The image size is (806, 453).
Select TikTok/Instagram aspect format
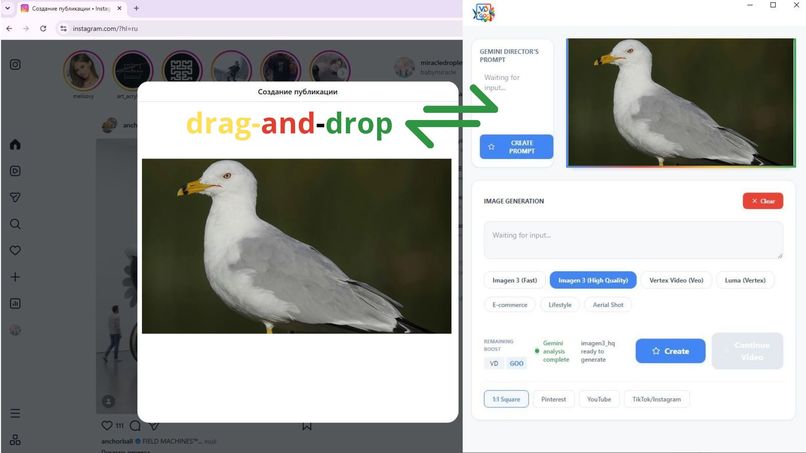tap(656, 399)
